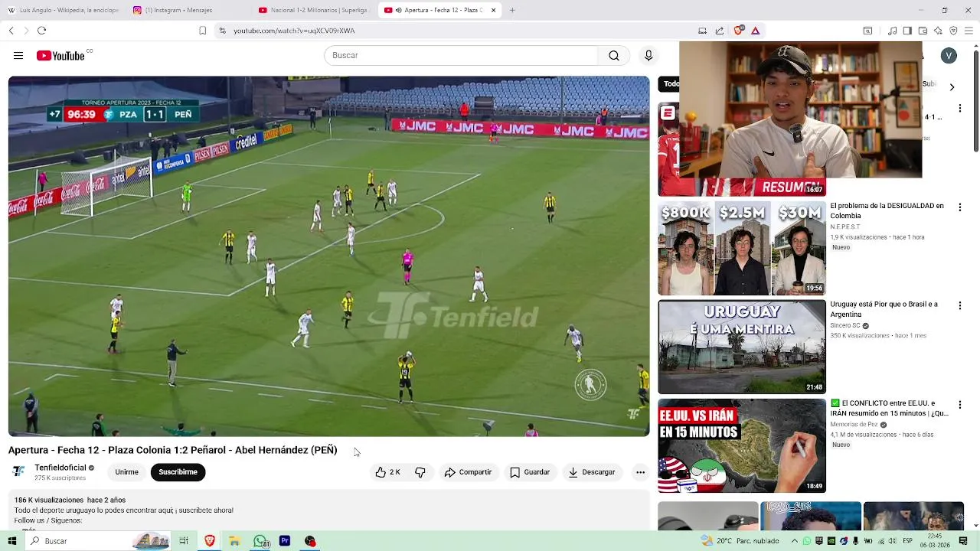Reload the page with the refresh icon
Image resolution: width=980 pixels, height=551 pixels.
[x=41, y=31]
